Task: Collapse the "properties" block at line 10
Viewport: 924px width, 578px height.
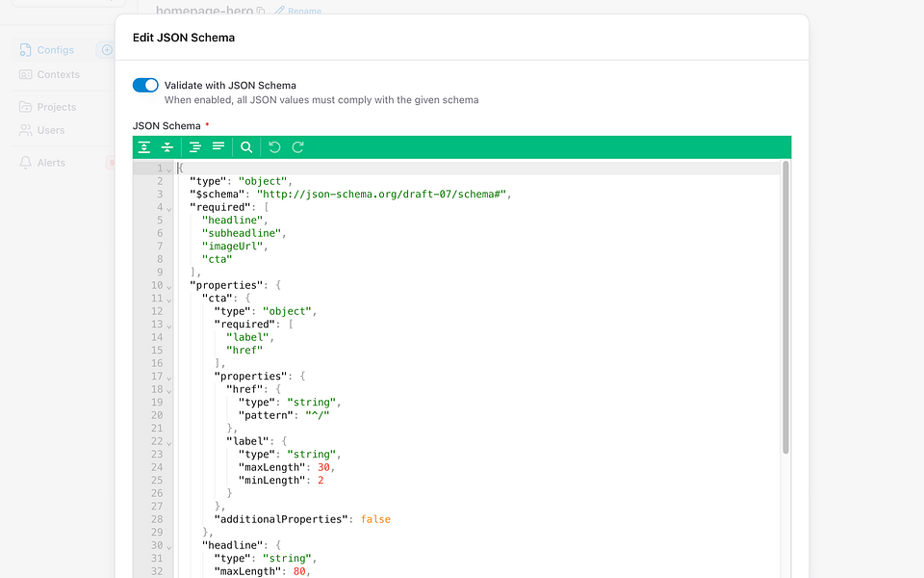Action: (169, 286)
